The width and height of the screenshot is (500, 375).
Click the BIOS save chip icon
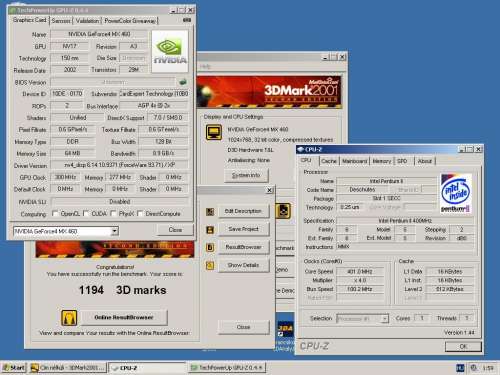pos(183,82)
